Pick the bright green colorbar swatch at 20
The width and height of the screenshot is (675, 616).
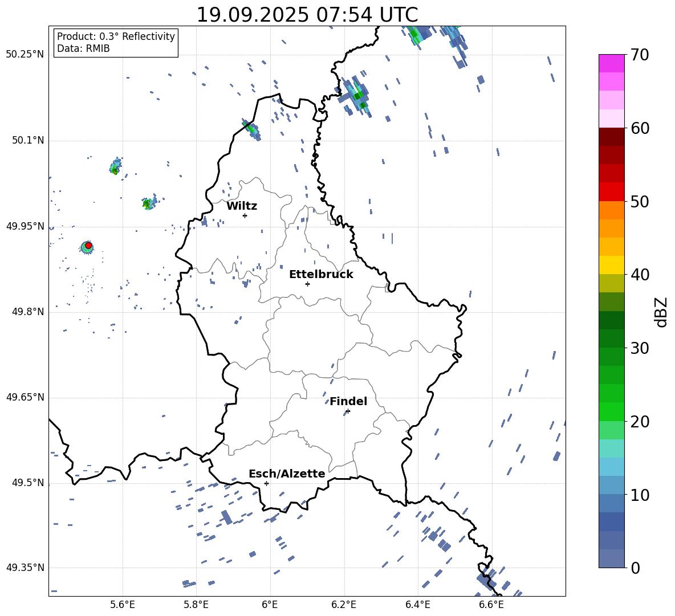[x=611, y=411]
